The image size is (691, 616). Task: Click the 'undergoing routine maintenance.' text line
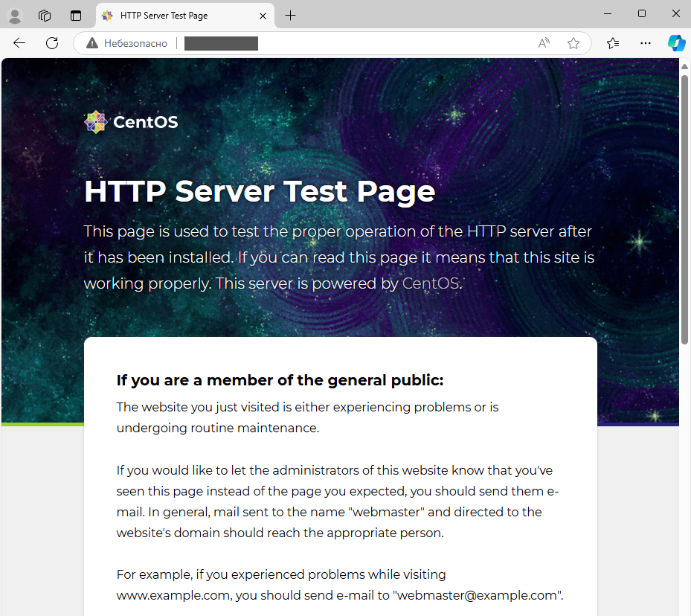point(218,429)
